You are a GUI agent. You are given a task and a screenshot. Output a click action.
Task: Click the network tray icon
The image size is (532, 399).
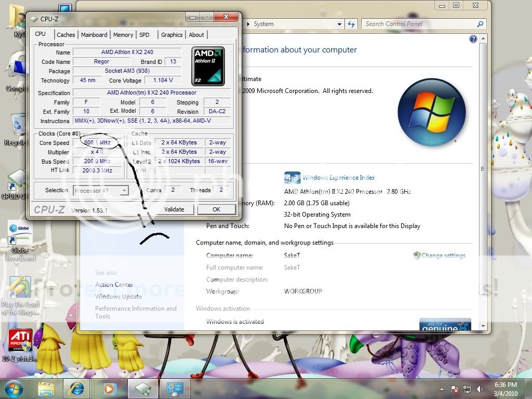coord(467,389)
